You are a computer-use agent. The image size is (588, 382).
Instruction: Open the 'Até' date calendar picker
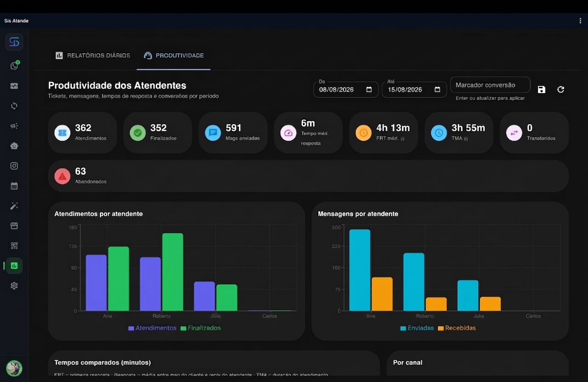[x=437, y=90]
